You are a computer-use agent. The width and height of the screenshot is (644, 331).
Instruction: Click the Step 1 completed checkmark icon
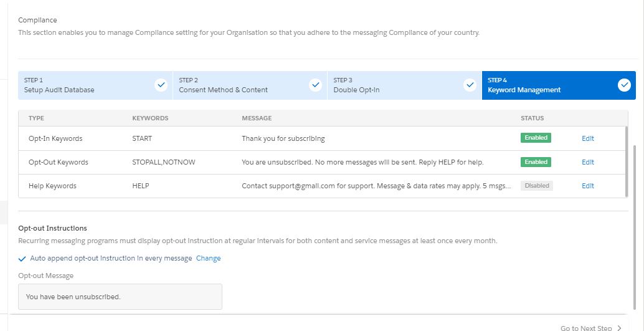161,85
